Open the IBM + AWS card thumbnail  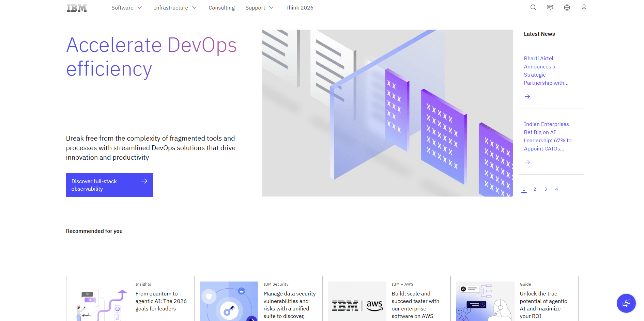(x=357, y=301)
